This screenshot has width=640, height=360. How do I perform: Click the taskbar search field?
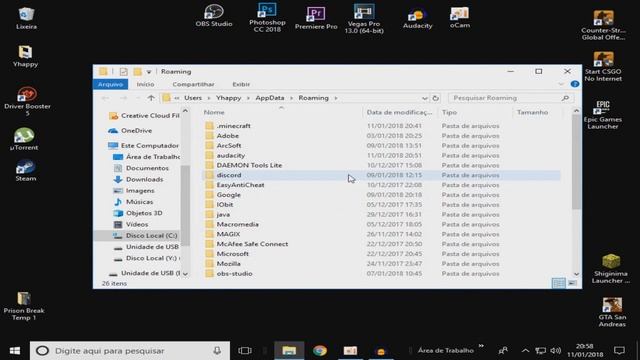130,351
